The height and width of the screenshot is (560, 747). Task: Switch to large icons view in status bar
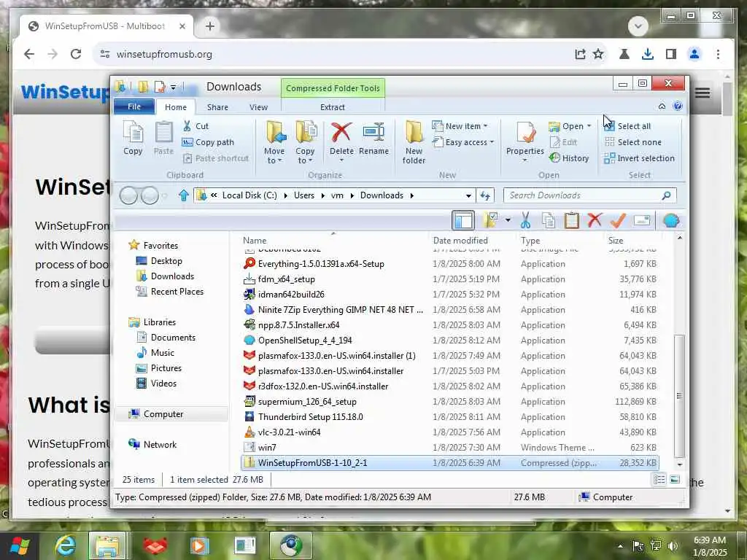click(675, 480)
